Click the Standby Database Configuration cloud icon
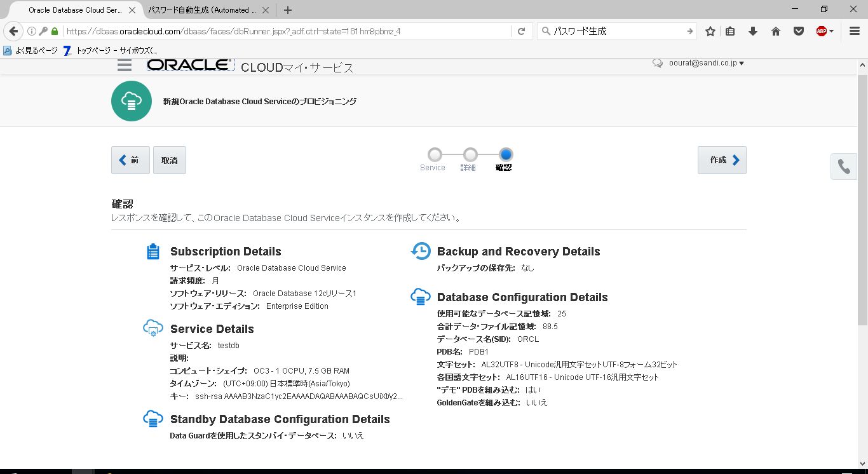This screenshot has height=474, width=868. click(x=153, y=419)
